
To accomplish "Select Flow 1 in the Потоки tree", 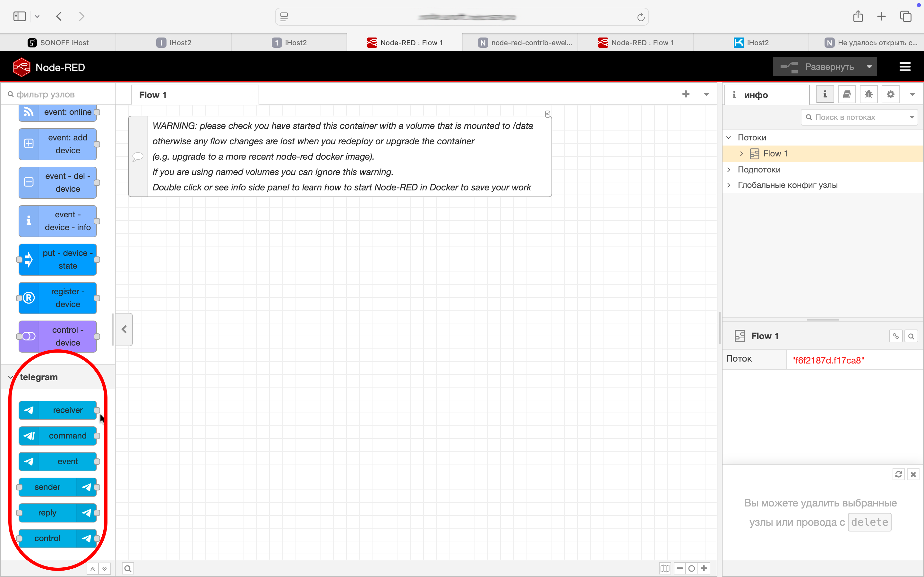I will coord(775,154).
